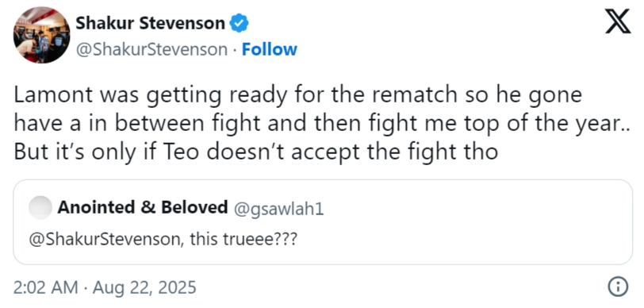Screen dimensions: 644x308
Task: Click the @gsawlah1 handle
Action: click(279, 209)
